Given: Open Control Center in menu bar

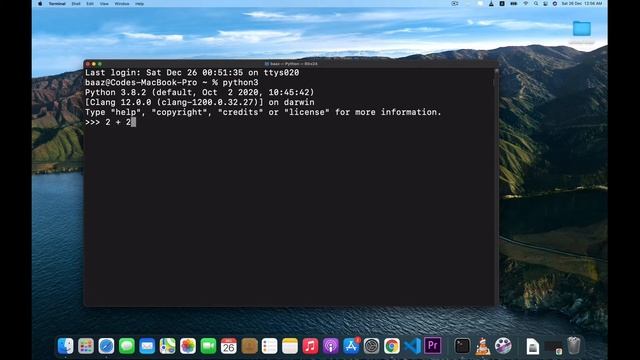Looking at the screenshot, I should pyautogui.click(x=546, y=4).
